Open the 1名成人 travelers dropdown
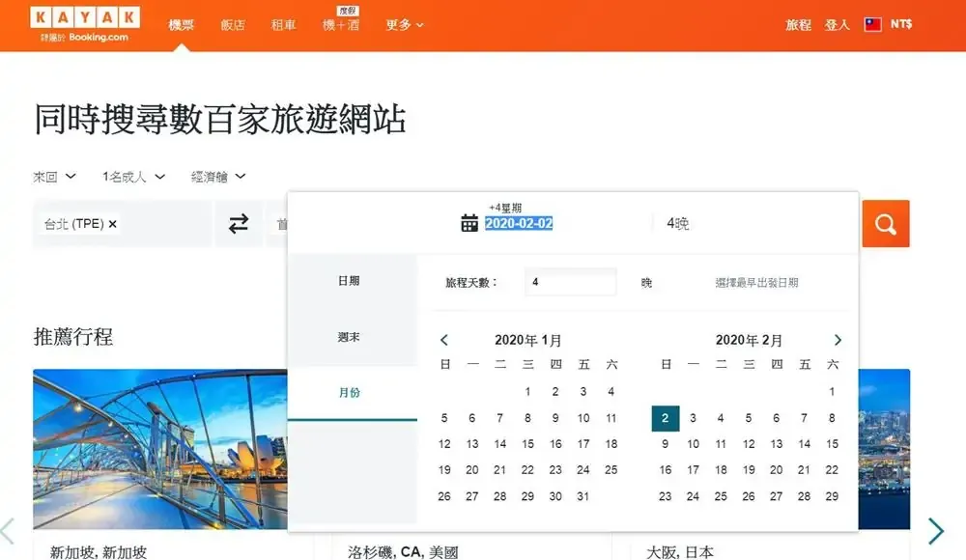966x560 pixels. coord(133,177)
